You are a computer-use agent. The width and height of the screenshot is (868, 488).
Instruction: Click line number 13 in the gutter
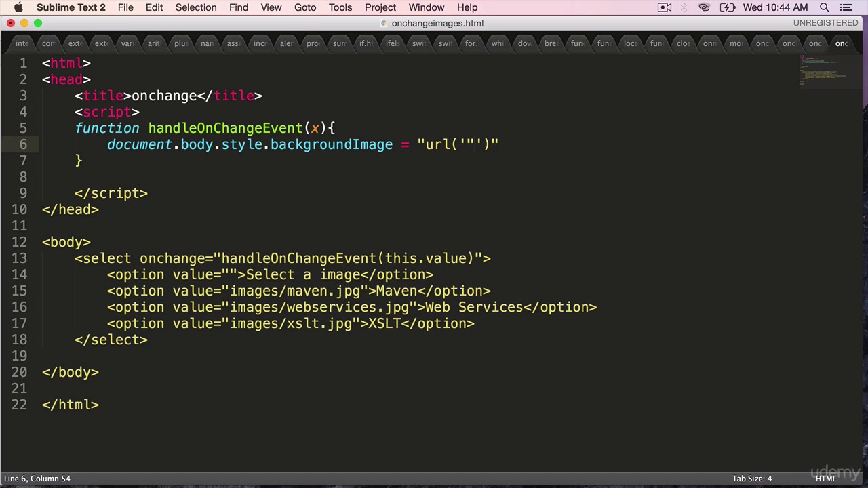(x=19, y=258)
